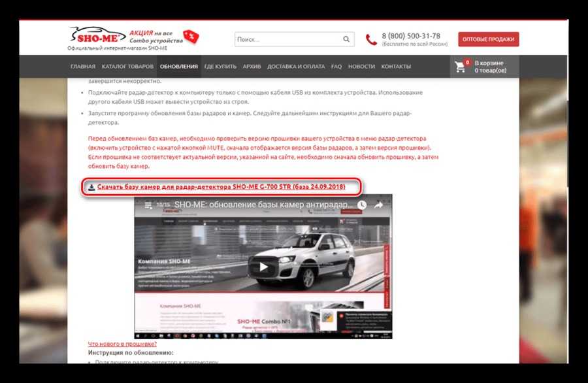Open the КОНТАКТЫ menu item
The image size is (588, 383).
(x=396, y=67)
